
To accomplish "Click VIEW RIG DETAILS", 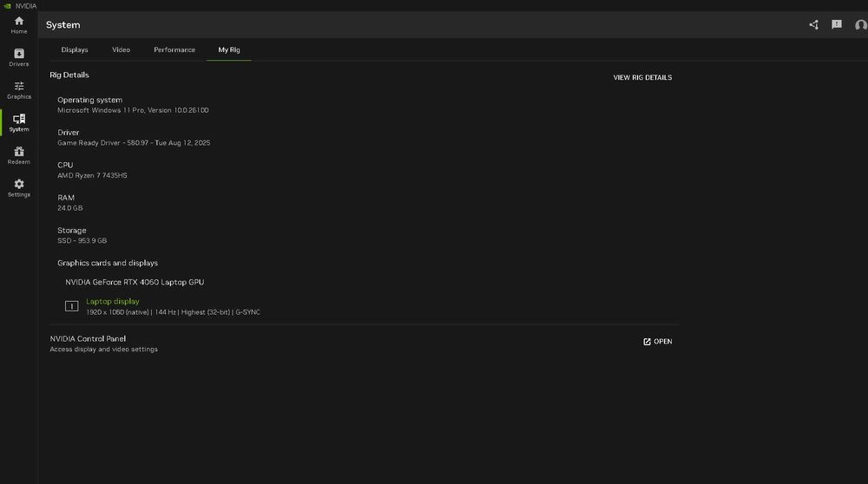I will 642,77.
